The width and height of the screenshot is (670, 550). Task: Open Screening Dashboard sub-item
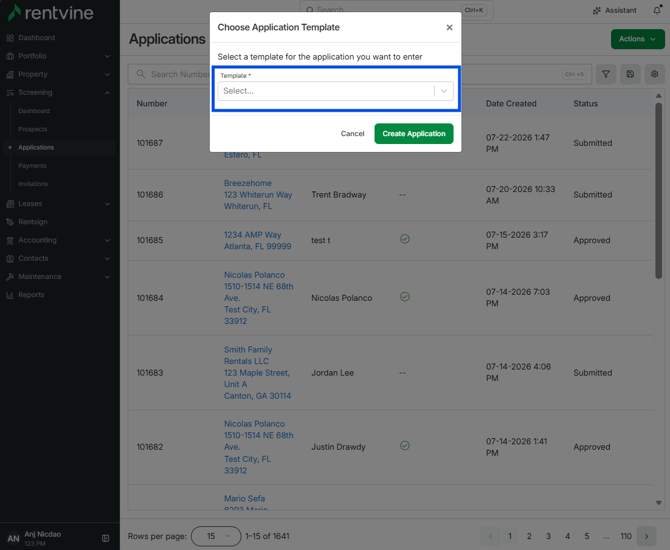pos(34,111)
